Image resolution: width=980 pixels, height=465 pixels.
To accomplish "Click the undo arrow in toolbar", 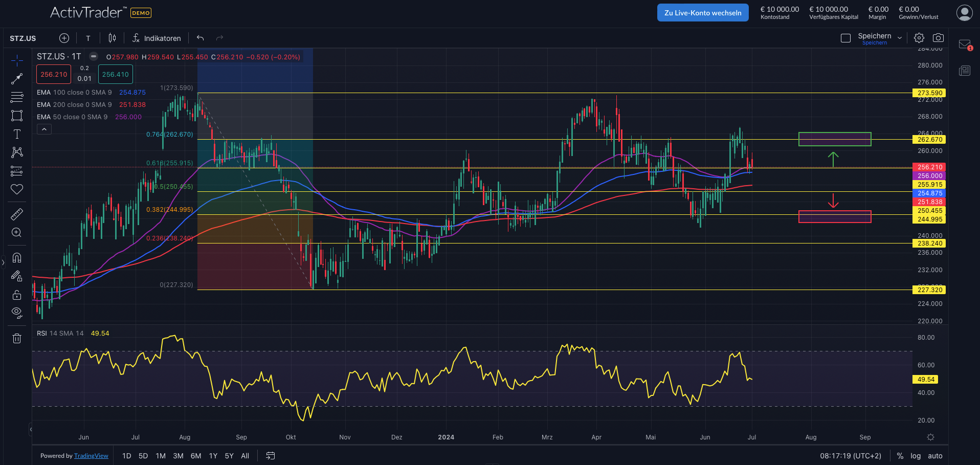I will click(x=201, y=38).
